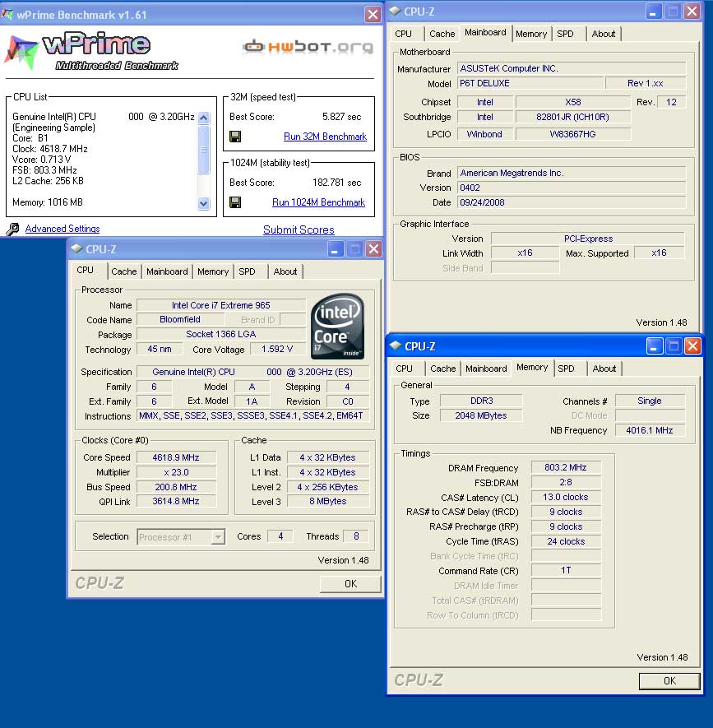The width and height of the screenshot is (713, 728).
Task: Minimize the CPU-Z CPU tab window
Action: pos(335,249)
